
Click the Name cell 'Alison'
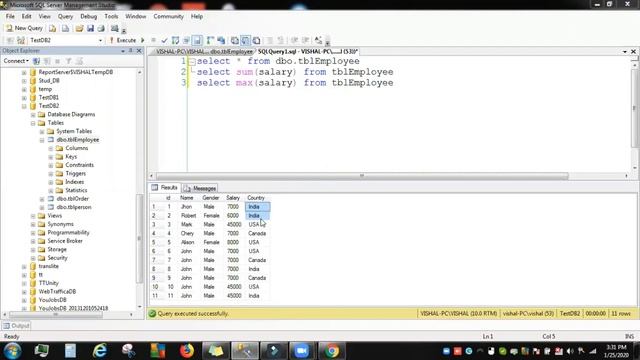click(188, 242)
